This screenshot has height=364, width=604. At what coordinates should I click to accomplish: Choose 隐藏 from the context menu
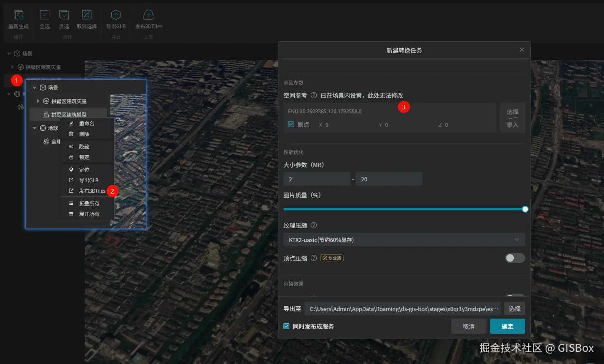point(87,147)
